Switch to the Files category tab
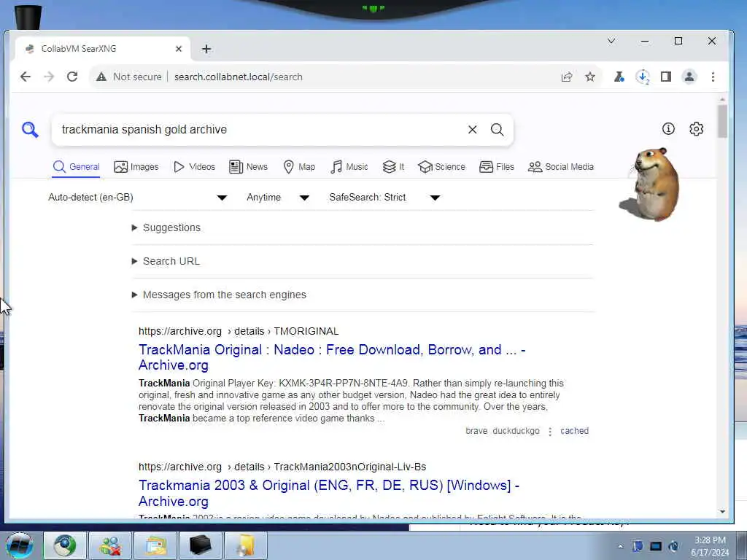The height and width of the screenshot is (560, 747). coord(496,167)
